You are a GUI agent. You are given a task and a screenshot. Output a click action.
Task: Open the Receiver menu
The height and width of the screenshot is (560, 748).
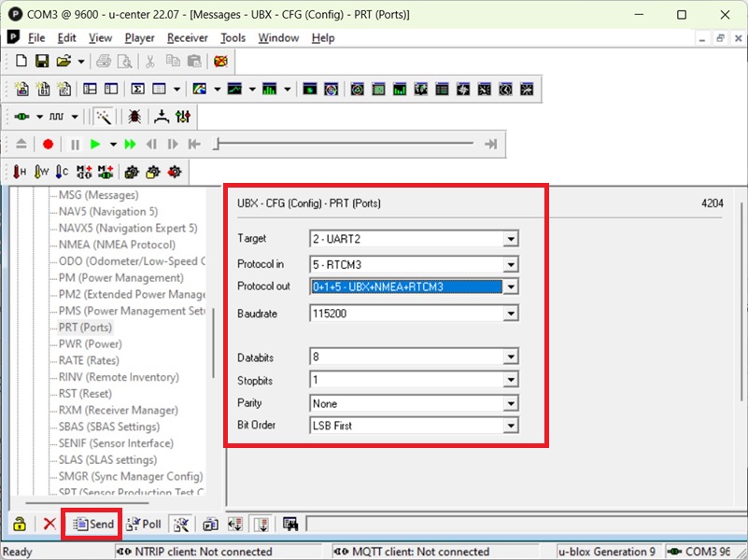pyautogui.click(x=188, y=38)
